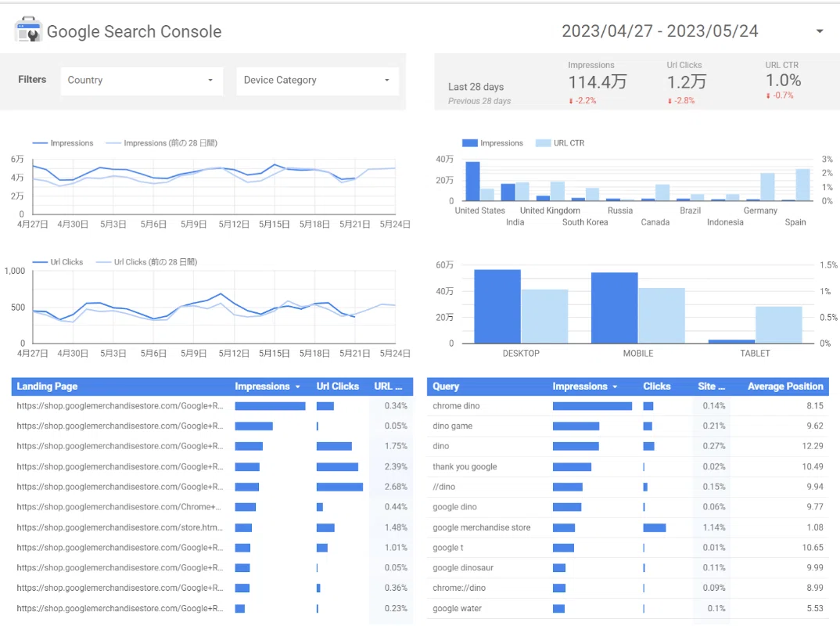
Task: Click the 2.39% URL CTR cell
Action: (395, 467)
